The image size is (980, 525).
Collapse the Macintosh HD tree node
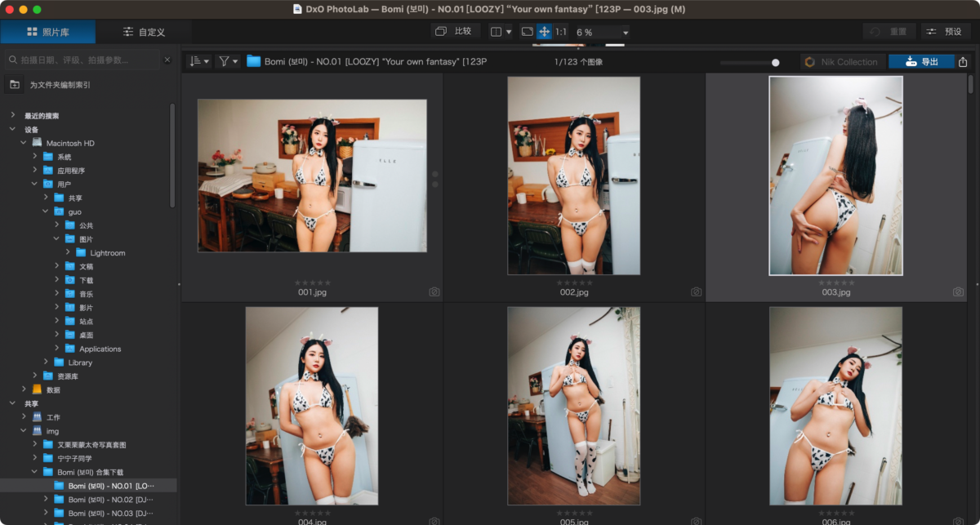tap(24, 143)
